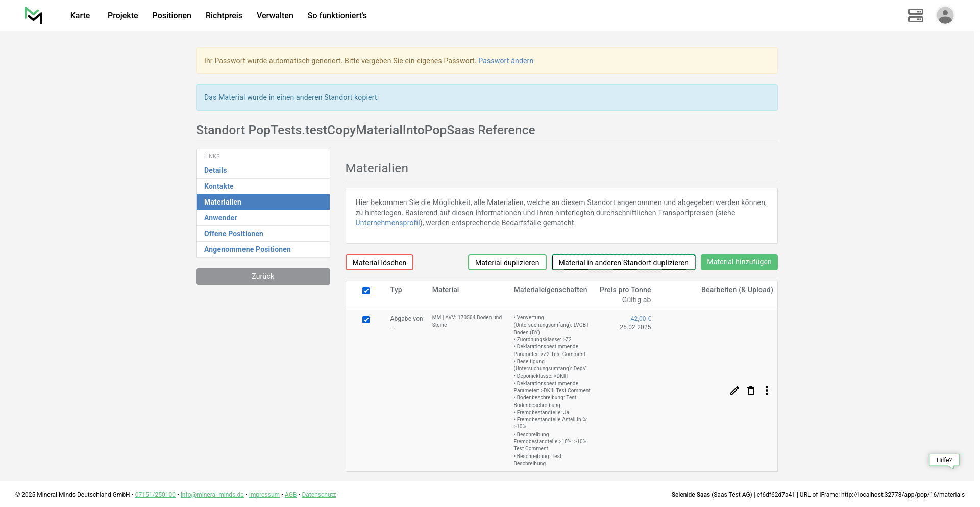
Task: Uncheck the Abgabe von material row checkbox
Action: click(366, 320)
